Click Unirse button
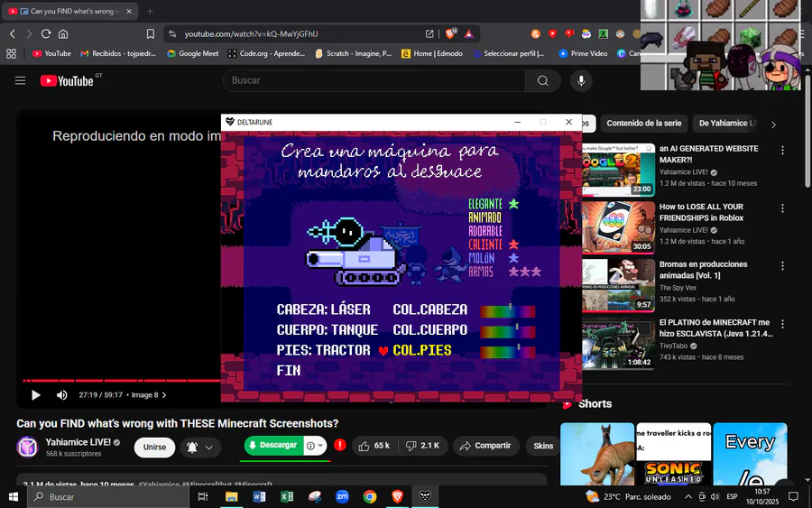The height and width of the screenshot is (508, 812). click(x=154, y=448)
